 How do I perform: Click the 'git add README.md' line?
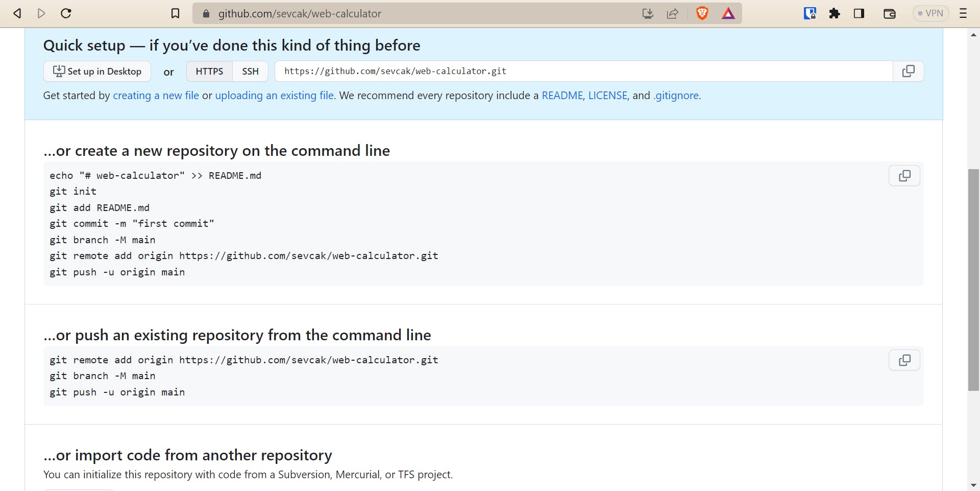tap(100, 208)
